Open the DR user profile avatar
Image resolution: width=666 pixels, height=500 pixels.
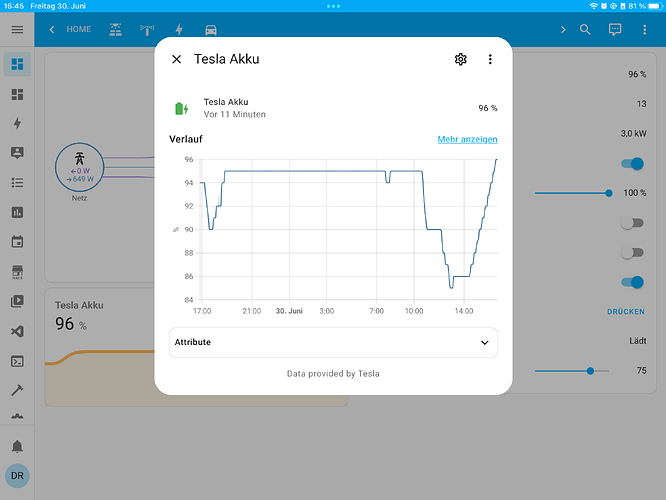pyautogui.click(x=17, y=476)
